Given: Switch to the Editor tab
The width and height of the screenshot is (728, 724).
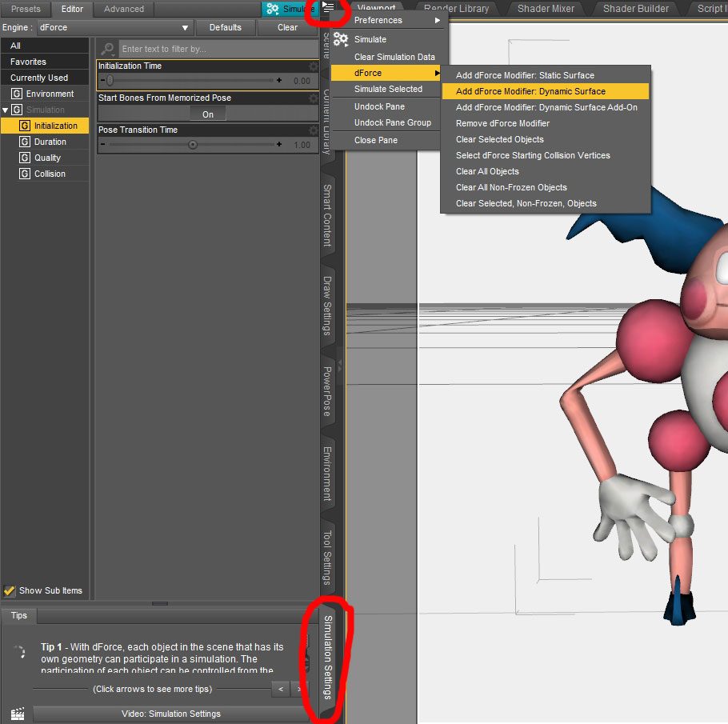Looking at the screenshot, I should [x=72, y=9].
